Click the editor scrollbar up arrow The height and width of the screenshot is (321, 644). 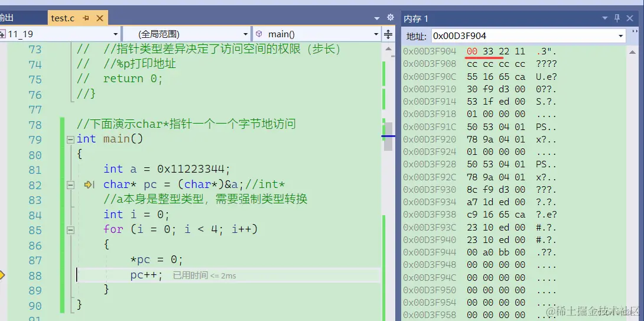(388, 48)
